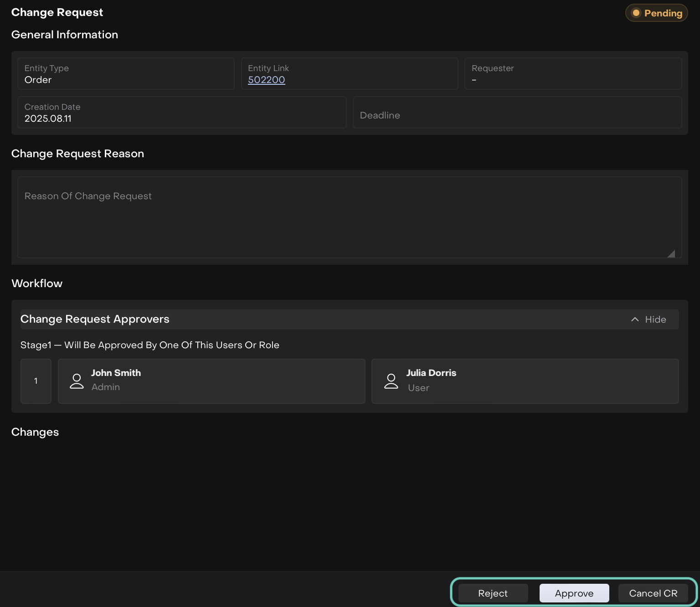Open order link 502200
The height and width of the screenshot is (607, 700).
click(x=266, y=80)
